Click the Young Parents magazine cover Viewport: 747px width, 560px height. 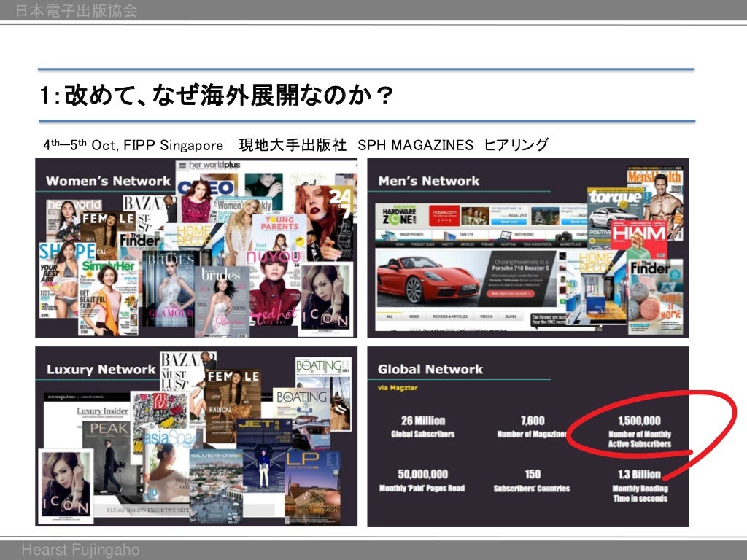point(279,232)
